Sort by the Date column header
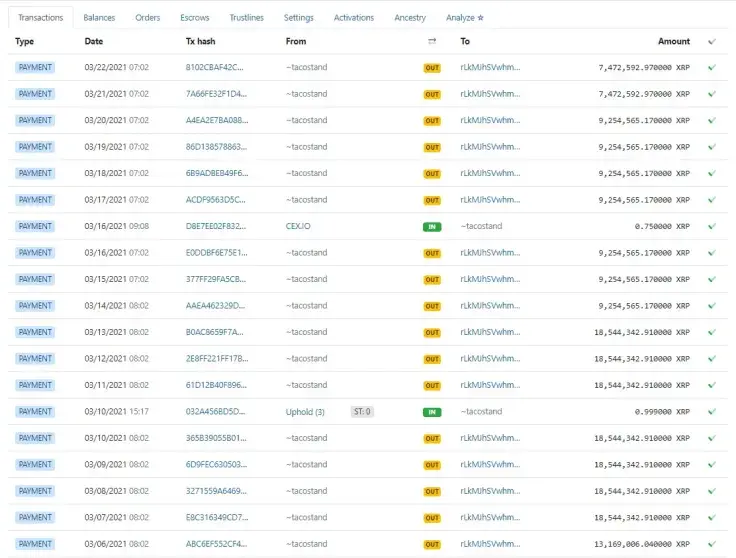This screenshot has width=736, height=558. [94, 42]
